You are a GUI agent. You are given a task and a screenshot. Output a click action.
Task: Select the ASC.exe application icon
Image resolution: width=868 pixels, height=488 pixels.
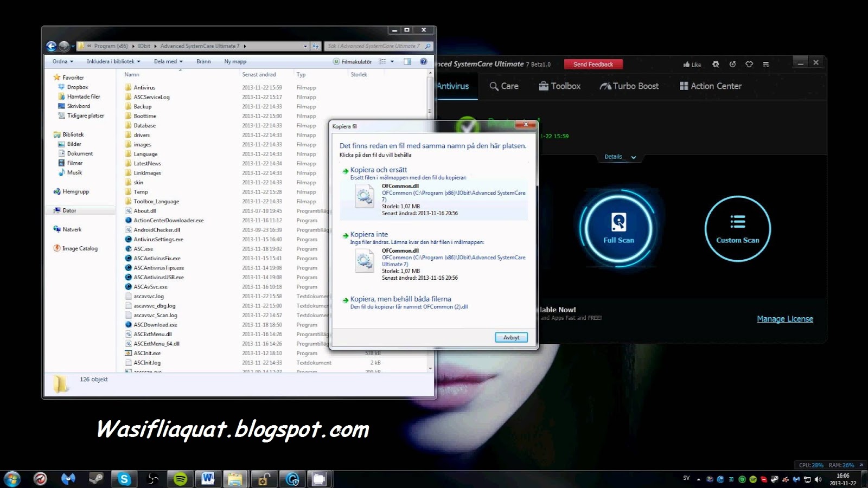point(128,249)
